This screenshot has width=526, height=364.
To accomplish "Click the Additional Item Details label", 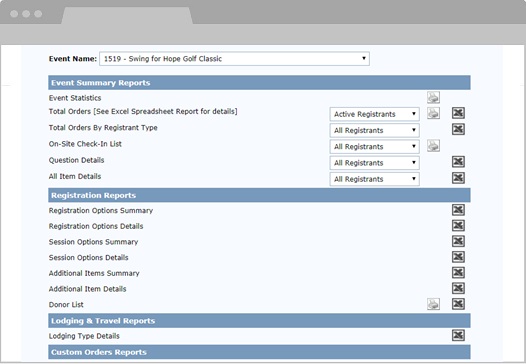I will tap(88, 289).
